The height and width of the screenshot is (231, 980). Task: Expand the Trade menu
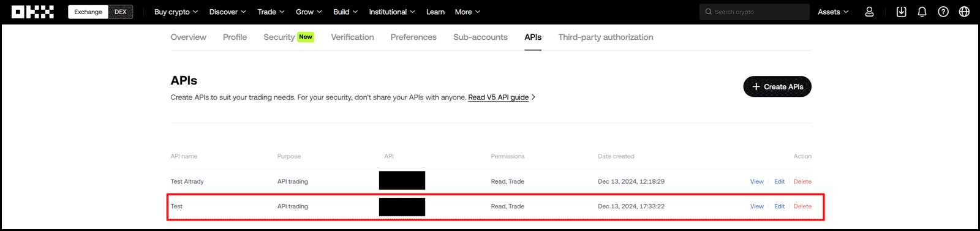(271, 12)
